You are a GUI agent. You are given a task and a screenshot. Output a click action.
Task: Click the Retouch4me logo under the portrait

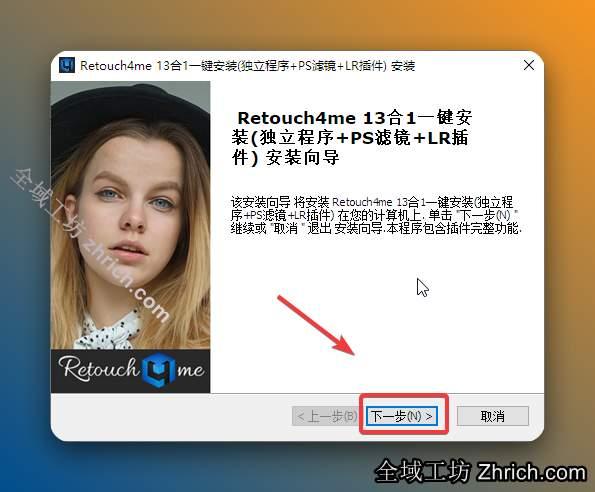(131, 371)
